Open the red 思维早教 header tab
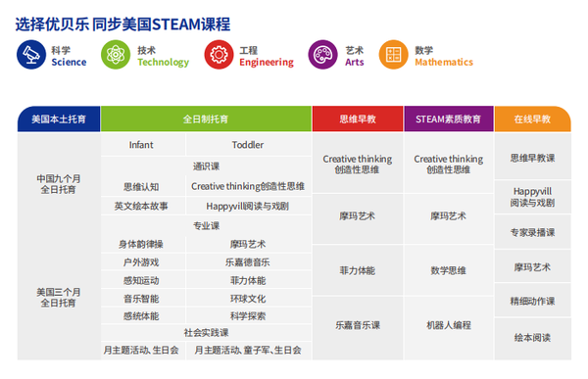 coord(358,119)
